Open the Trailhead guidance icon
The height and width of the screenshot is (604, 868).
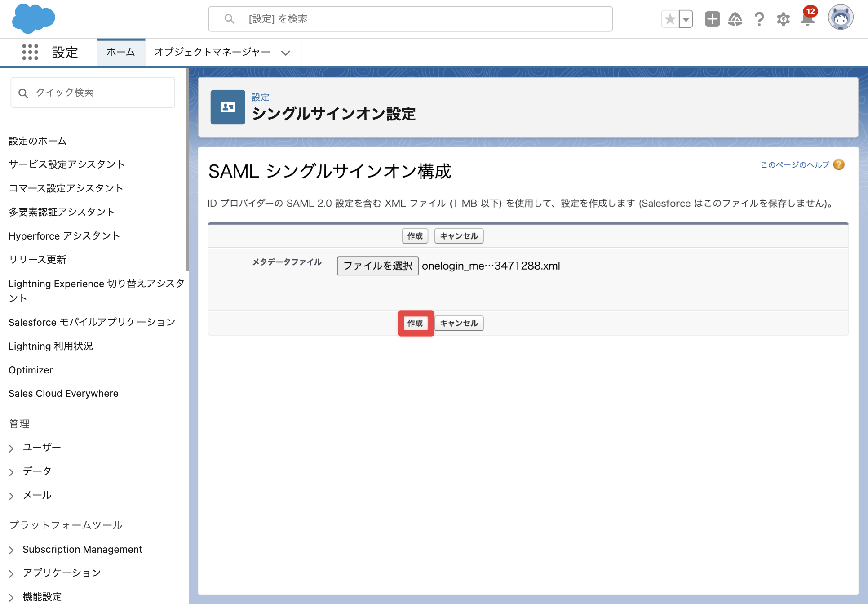pos(735,19)
